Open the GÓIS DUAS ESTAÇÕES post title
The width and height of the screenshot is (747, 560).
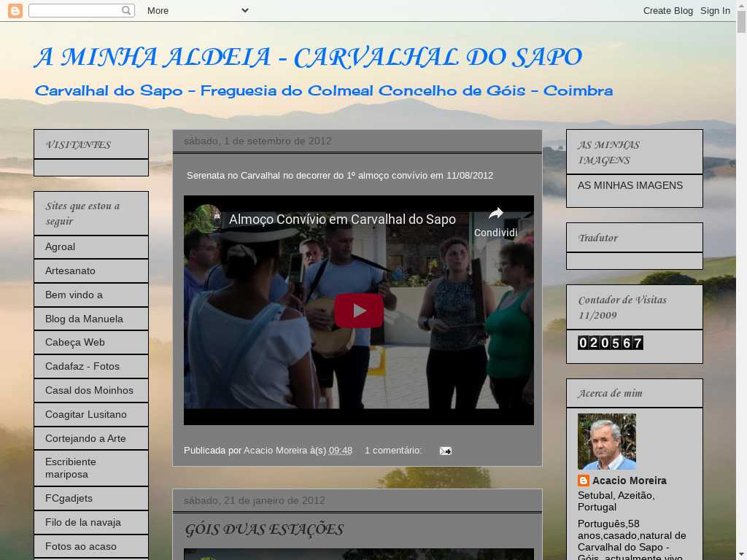(263, 529)
